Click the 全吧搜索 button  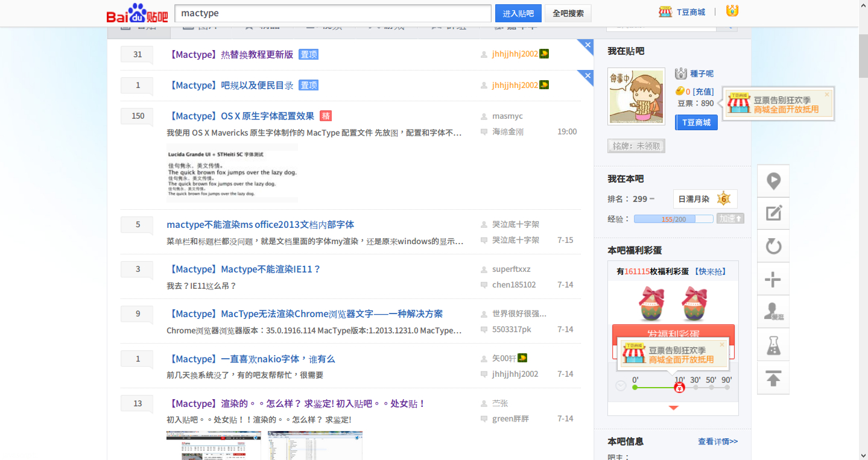568,13
